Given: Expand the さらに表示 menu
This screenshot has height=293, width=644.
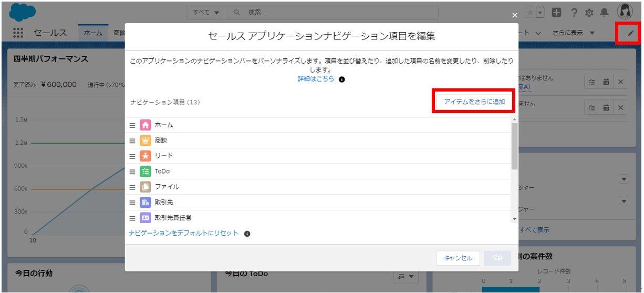Looking at the screenshot, I should 574,33.
